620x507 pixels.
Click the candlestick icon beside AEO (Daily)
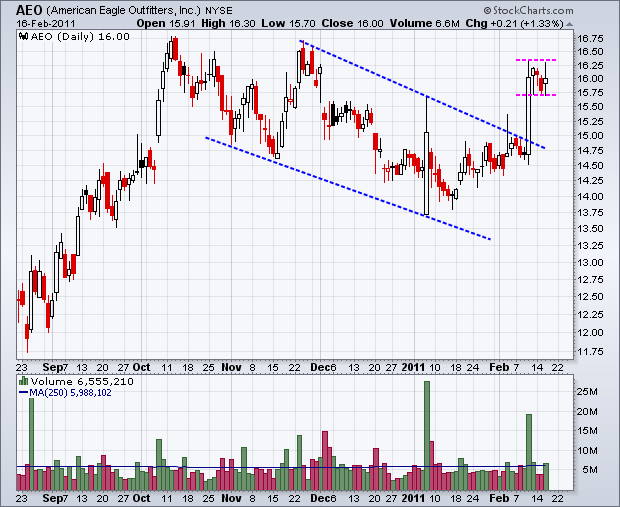(x=24, y=36)
